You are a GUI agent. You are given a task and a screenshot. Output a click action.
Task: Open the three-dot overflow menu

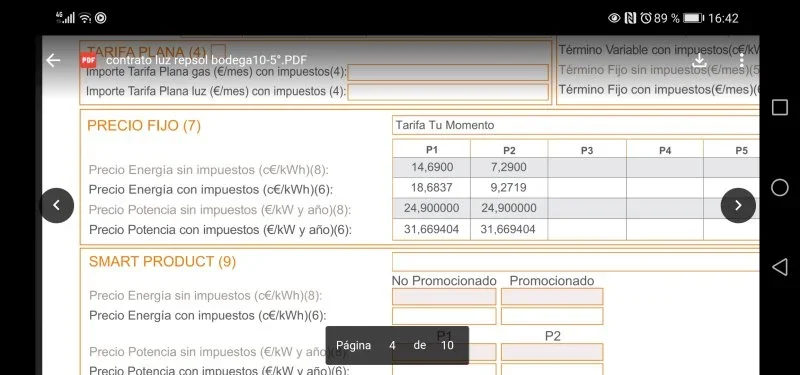(x=742, y=60)
